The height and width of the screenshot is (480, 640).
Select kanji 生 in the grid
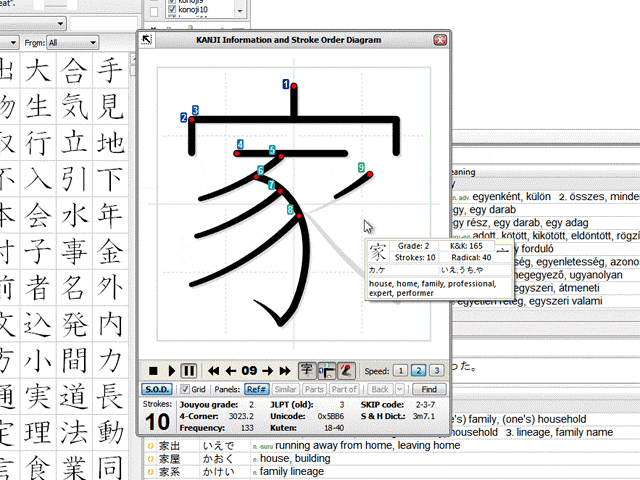pos(38,106)
